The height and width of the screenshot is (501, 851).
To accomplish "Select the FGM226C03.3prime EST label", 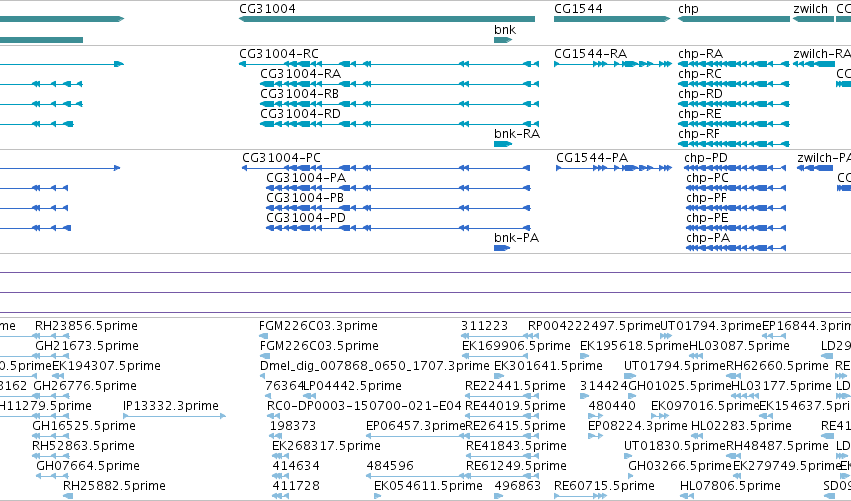I will tap(319, 326).
